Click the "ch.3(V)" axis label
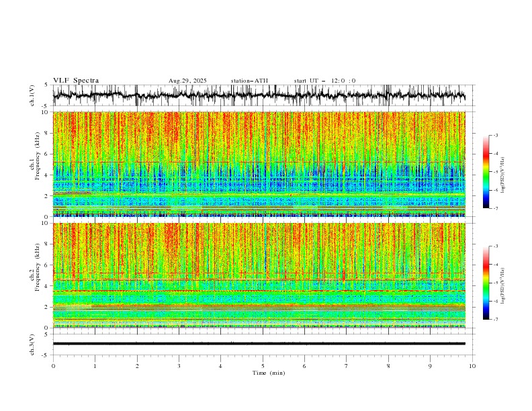The image size is (532, 411). [32, 345]
